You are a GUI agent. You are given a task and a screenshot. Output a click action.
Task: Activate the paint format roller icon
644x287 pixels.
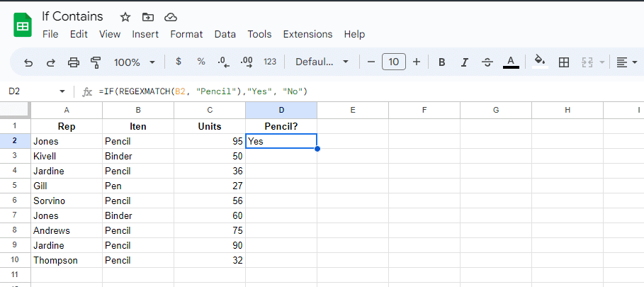96,62
